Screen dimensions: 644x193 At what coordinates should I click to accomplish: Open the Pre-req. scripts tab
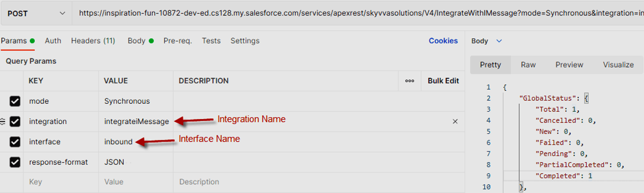177,41
